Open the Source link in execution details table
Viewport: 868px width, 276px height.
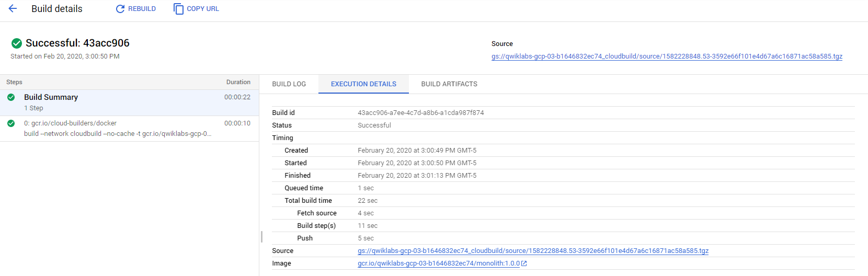[x=533, y=251]
